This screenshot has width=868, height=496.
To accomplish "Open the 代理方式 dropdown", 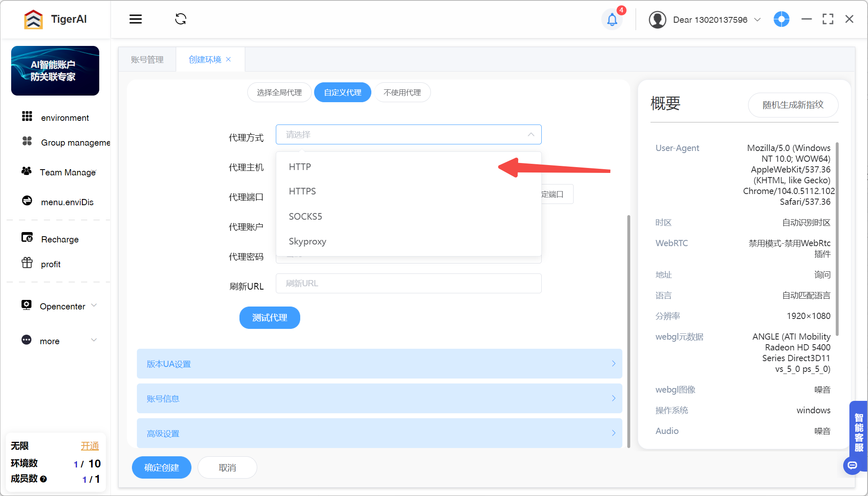I will pyautogui.click(x=409, y=134).
